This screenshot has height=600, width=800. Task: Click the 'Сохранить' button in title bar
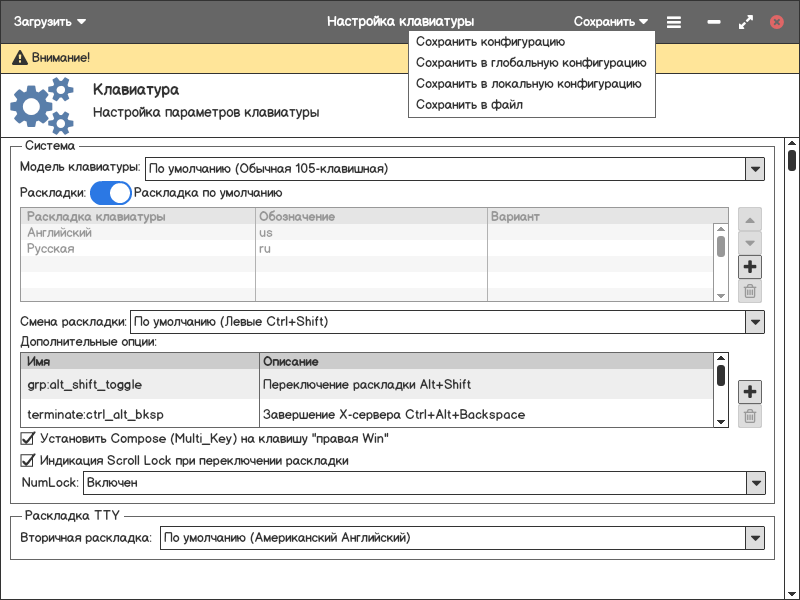pyautogui.click(x=610, y=21)
